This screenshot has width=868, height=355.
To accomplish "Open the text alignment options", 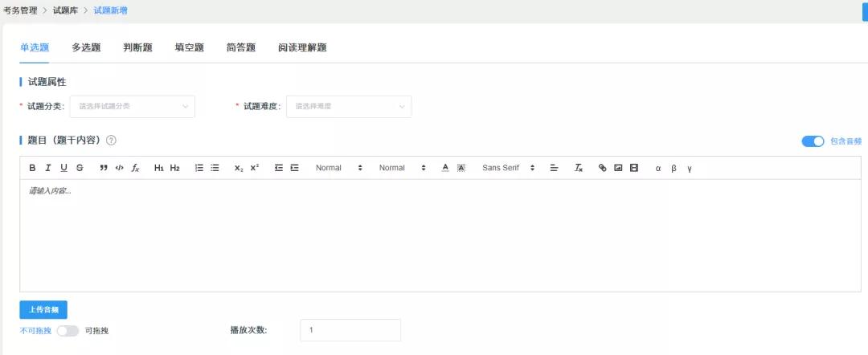I will (554, 168).
